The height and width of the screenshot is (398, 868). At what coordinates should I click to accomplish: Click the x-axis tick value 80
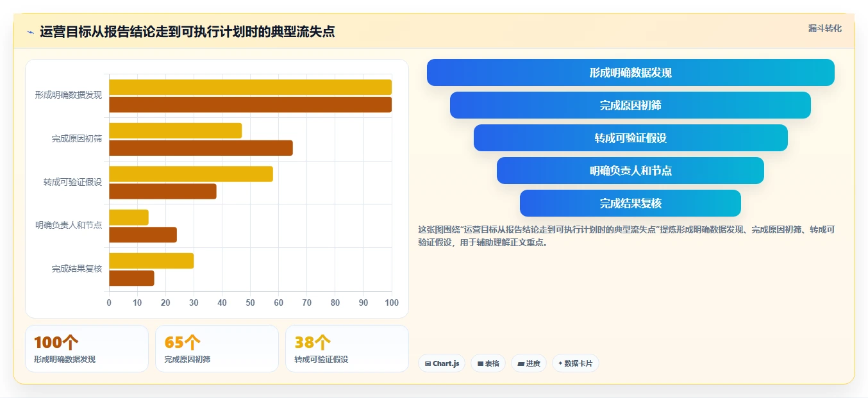[335, 303]
